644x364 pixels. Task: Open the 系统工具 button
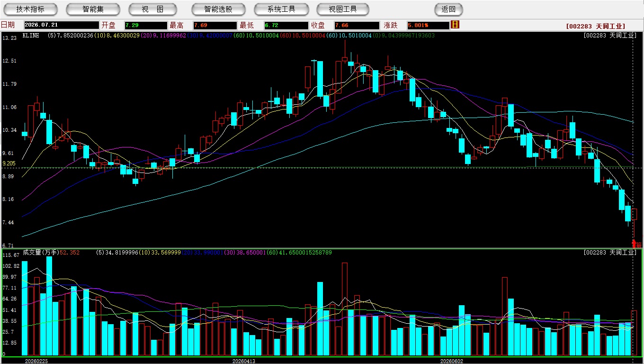point(281,9)
